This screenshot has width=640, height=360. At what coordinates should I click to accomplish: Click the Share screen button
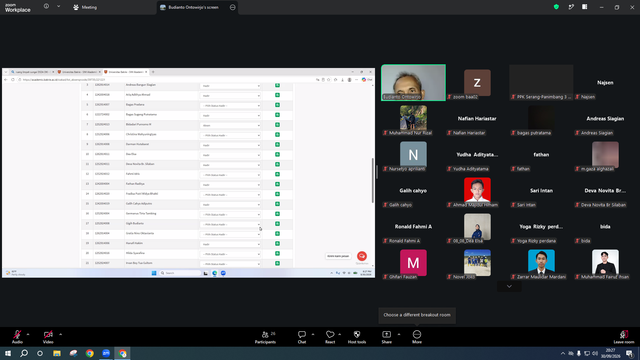[x=387, y=337]
